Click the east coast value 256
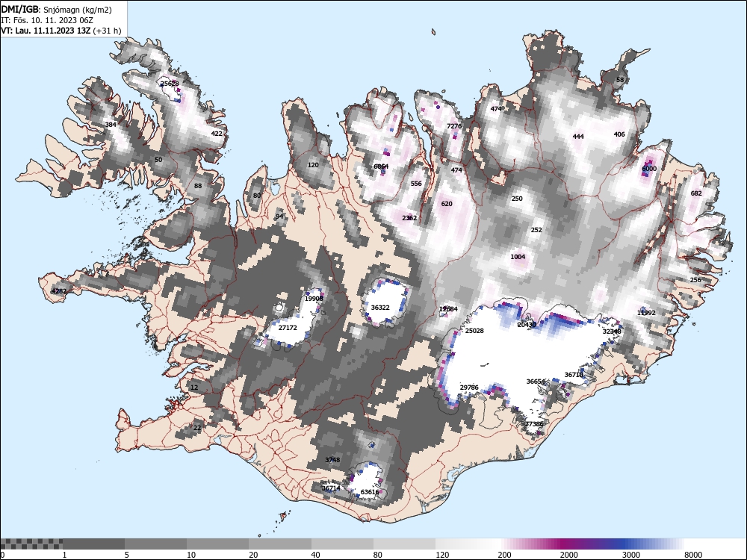The height and width of the screenshot is (560, 747). pos(695,279)
